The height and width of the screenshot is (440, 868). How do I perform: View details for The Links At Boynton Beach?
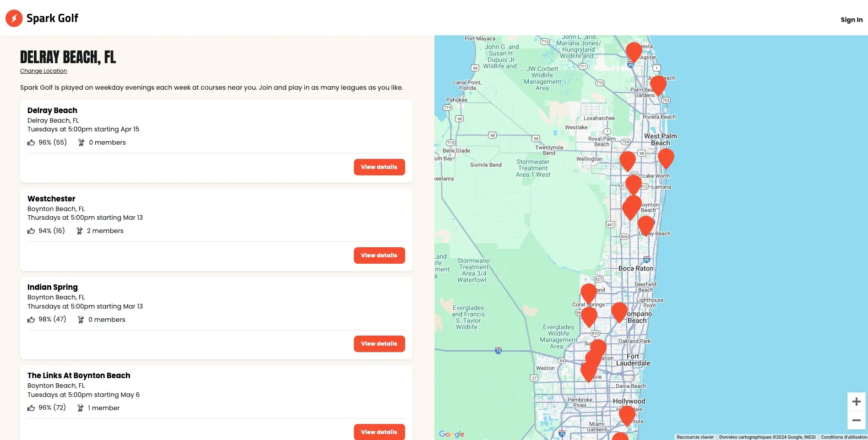(x=379, y=432)
